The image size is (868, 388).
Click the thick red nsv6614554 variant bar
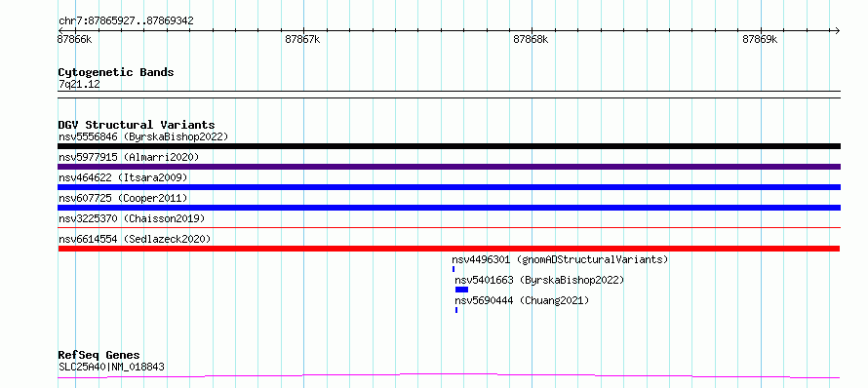(449, 249)
